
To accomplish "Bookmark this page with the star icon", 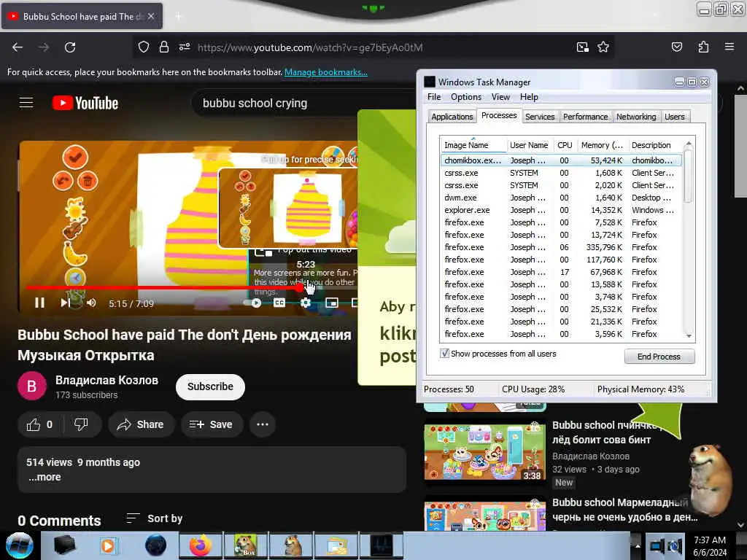I will (603, 47).
